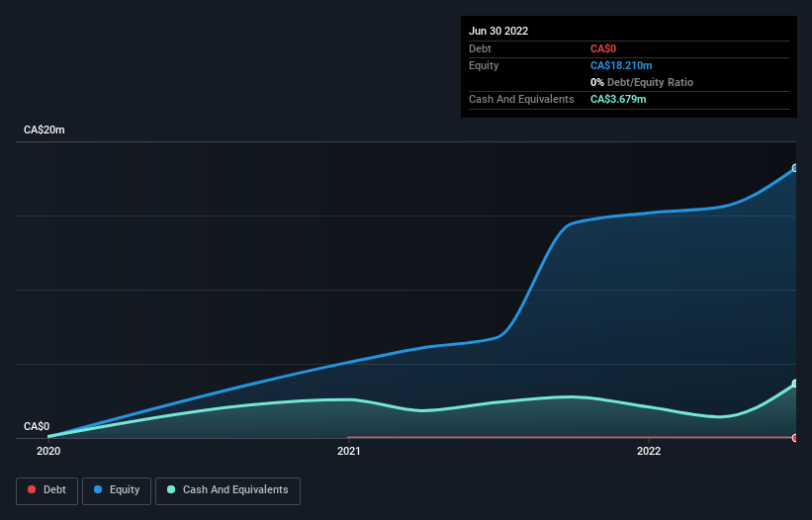Toggle Cash And Equivalents legend button

click(x=227, y=490)
